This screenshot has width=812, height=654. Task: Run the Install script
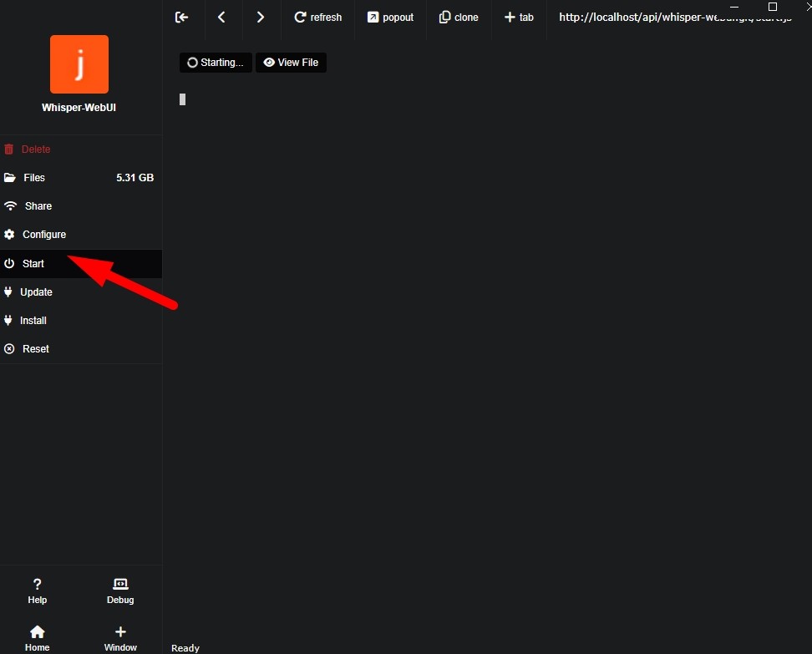[x=81, y=321]
